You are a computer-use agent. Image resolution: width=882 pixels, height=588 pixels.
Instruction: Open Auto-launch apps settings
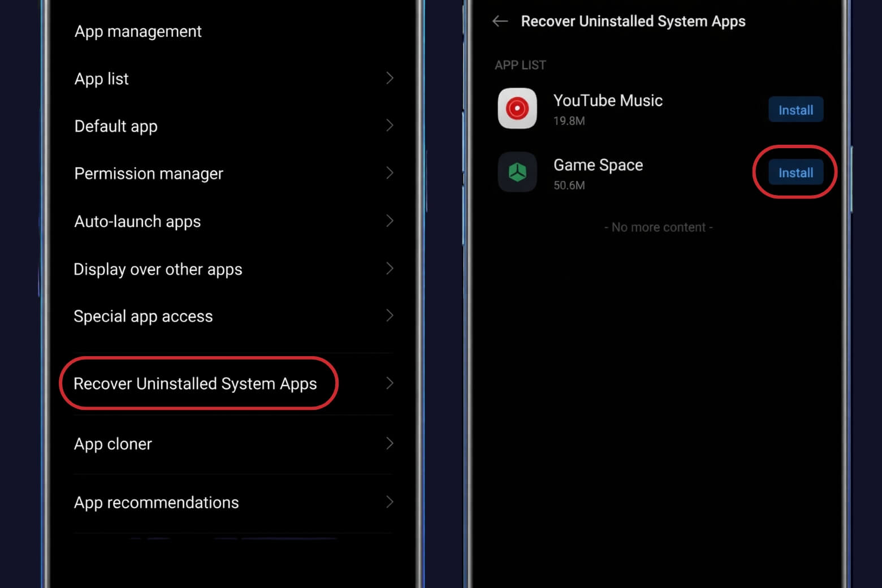pos(137,221)
